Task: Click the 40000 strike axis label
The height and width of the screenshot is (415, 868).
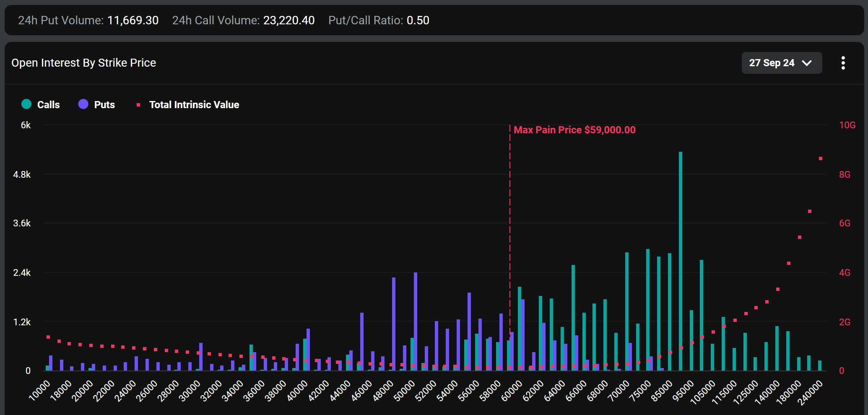Action: pos(297,391)
